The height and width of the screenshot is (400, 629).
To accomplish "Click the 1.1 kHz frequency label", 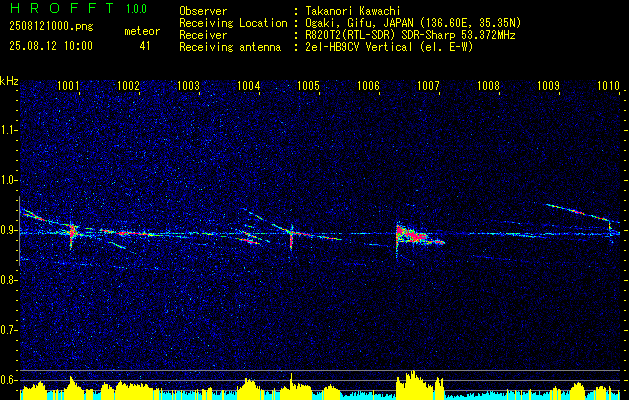I will (9, 130).
